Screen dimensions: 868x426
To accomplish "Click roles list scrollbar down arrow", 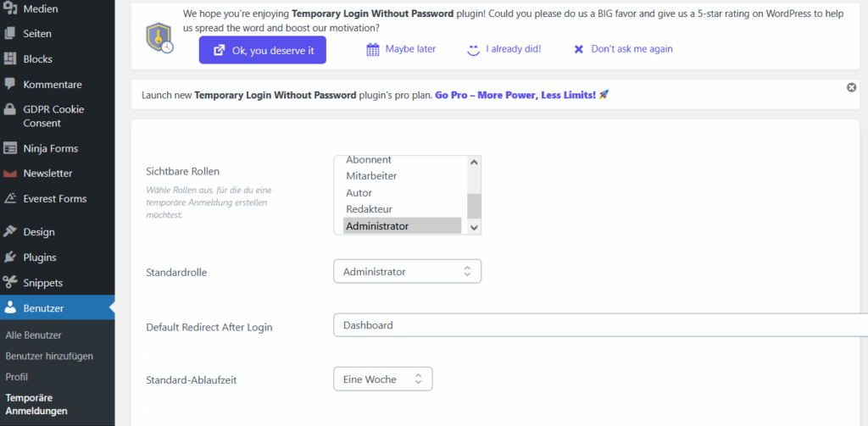I will click(x=474, y=227).
